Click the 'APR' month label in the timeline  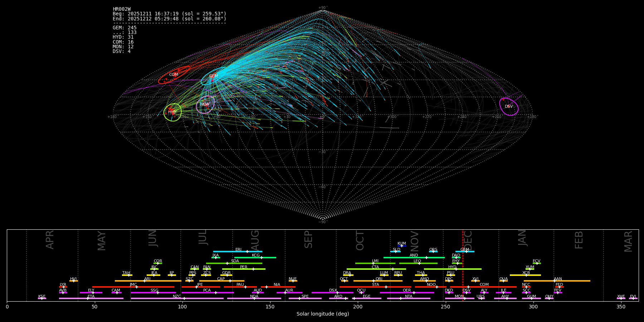pos(50,240)
